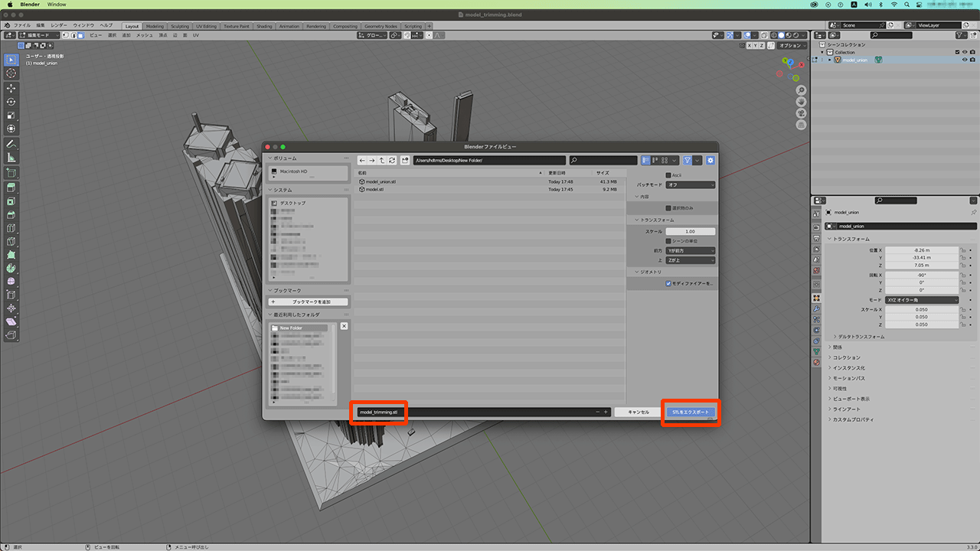The width and height of the screenshot is (980, 551).
Task: Click the ブックマークを追加 button
Action: [309, 302]
